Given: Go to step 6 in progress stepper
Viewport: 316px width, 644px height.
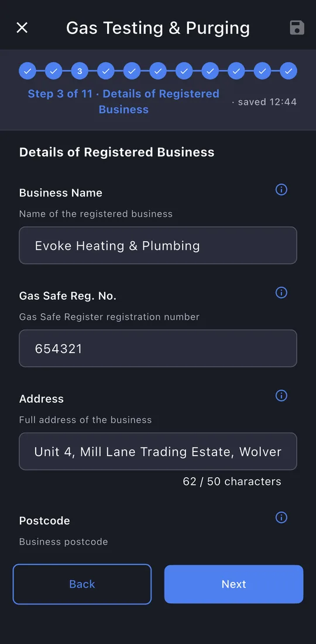Looking at the screenshot, I should [158, 71].
